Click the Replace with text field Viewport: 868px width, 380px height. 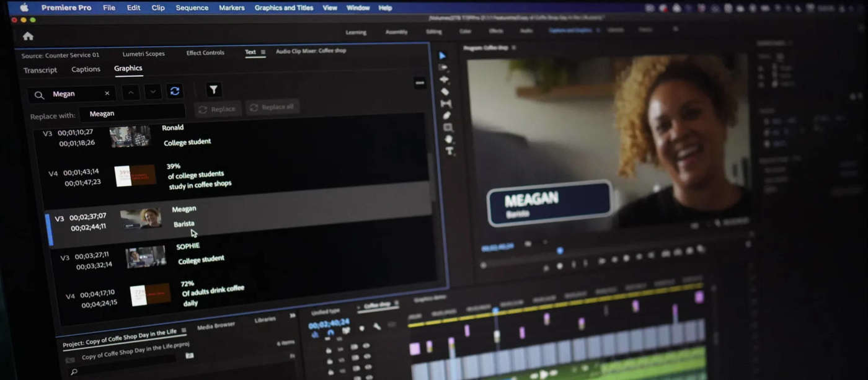pyautogui.click(x=133, y=113)
